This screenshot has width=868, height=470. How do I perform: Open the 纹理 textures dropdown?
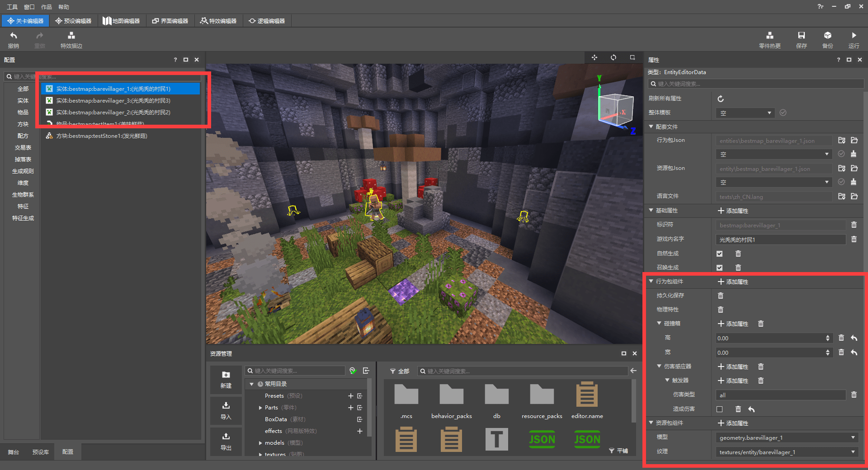(x=787, y=452)
